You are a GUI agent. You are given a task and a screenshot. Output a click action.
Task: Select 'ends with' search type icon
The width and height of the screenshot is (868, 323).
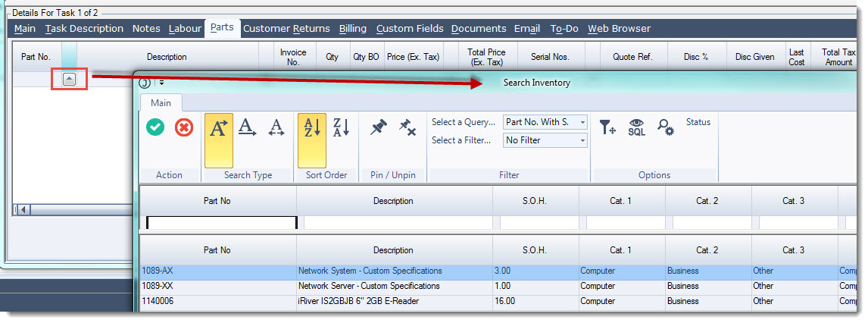[248, 127]
